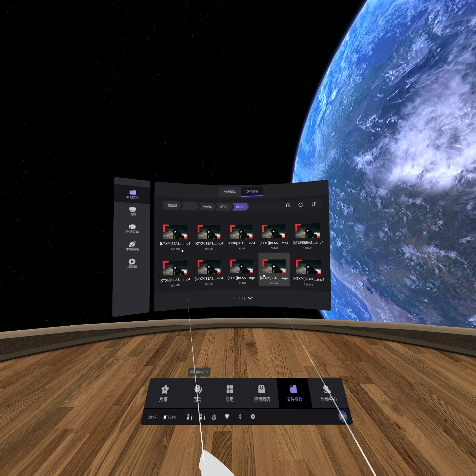Click the safety boundary status icon
This screenshot has height=476, width=476.
click(214, 417)
